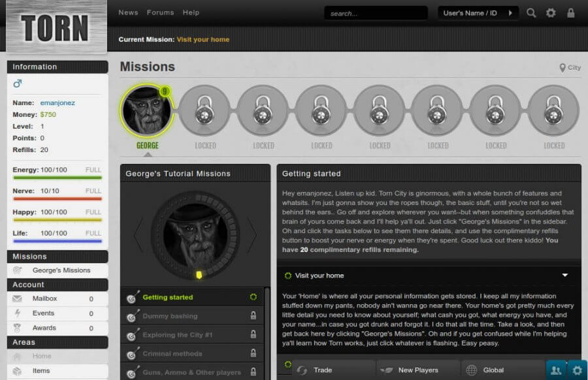This screenshot has height=380, width=588.
Task: Click the magnifying glass search icon
Action: pyautogui.click(x=531, y=13)
